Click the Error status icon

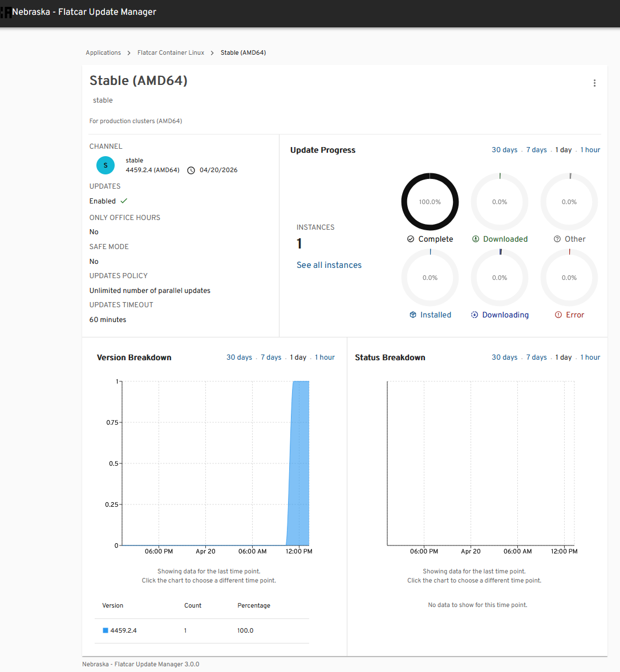(x=558, y=315)
